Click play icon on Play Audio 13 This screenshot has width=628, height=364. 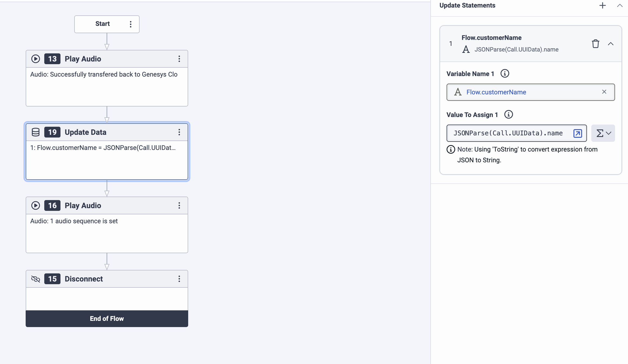(x=36, y=59)
